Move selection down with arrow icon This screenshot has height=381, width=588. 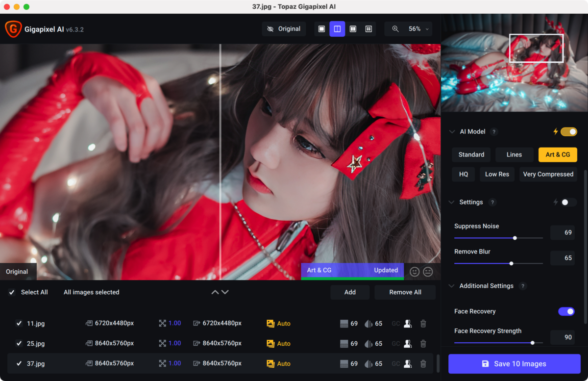pos(225,292)
